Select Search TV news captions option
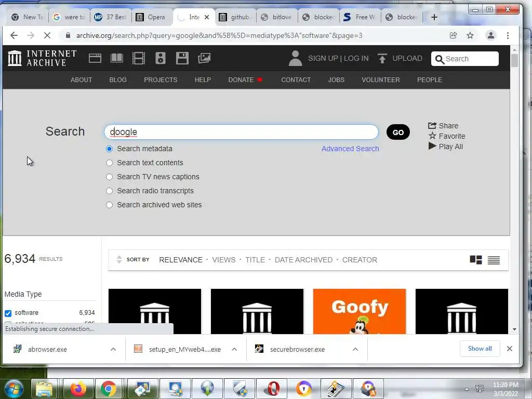The width and height of the screenshot is (532, 399). 109,177
